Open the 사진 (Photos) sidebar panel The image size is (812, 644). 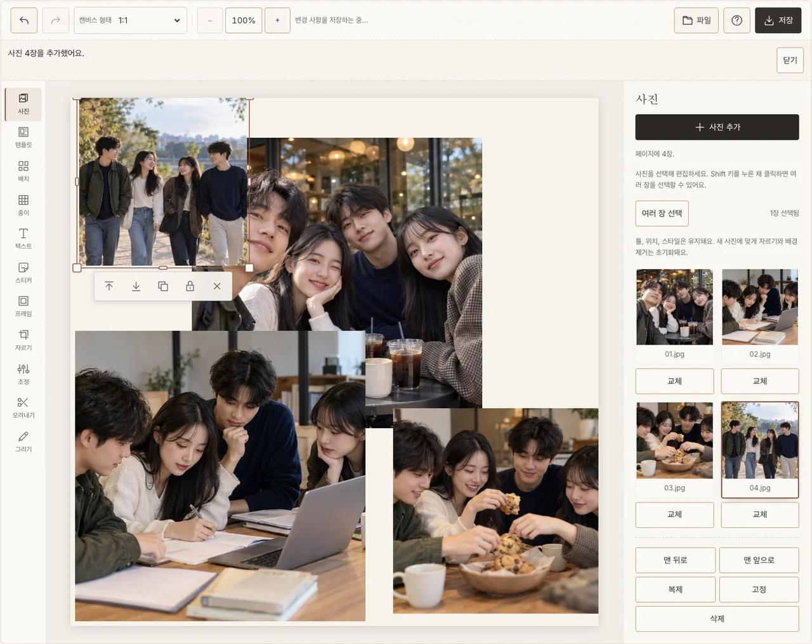click(x=23, y=104)
